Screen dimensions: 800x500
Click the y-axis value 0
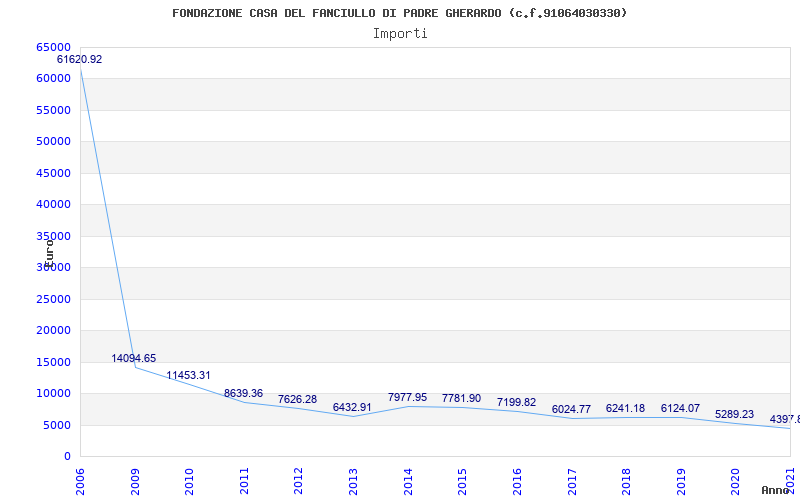click(67, 457)
